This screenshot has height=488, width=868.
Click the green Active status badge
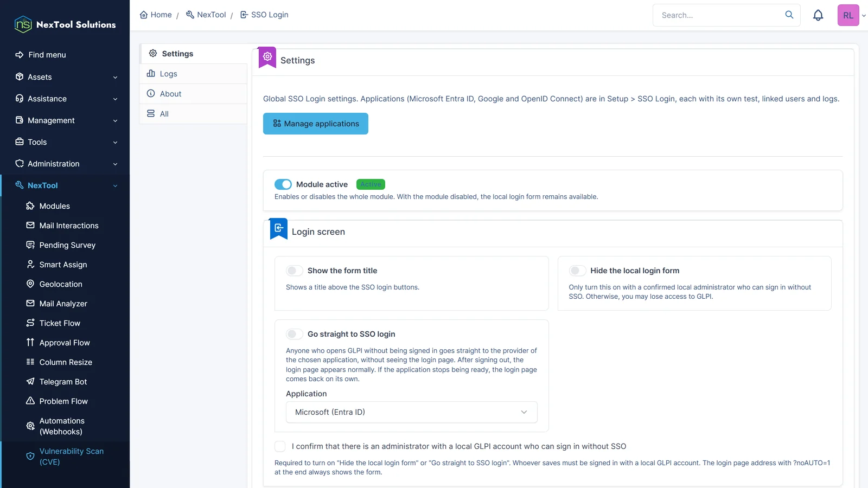(x=371, y=184)
